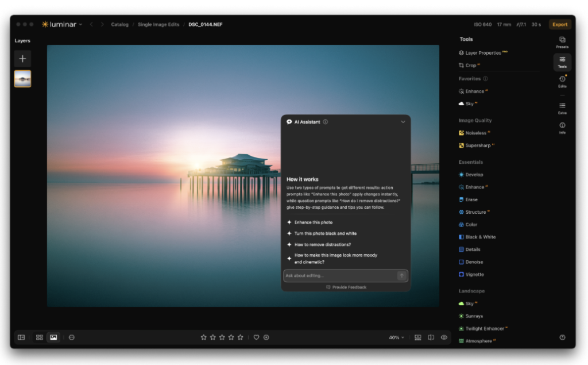This screenshot has height=365, width=588.
Task: Open the Edits history icon
Action: 562,81
